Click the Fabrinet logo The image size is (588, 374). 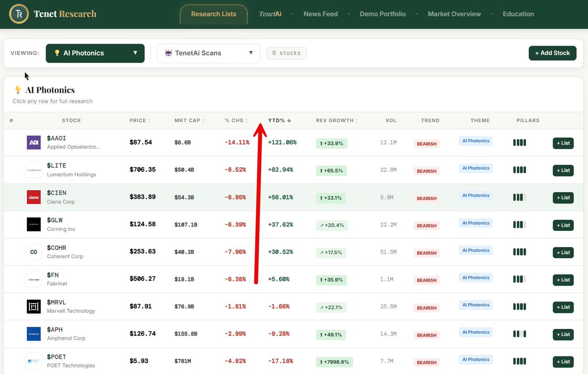pyautogui.click(x=34, y=279)
